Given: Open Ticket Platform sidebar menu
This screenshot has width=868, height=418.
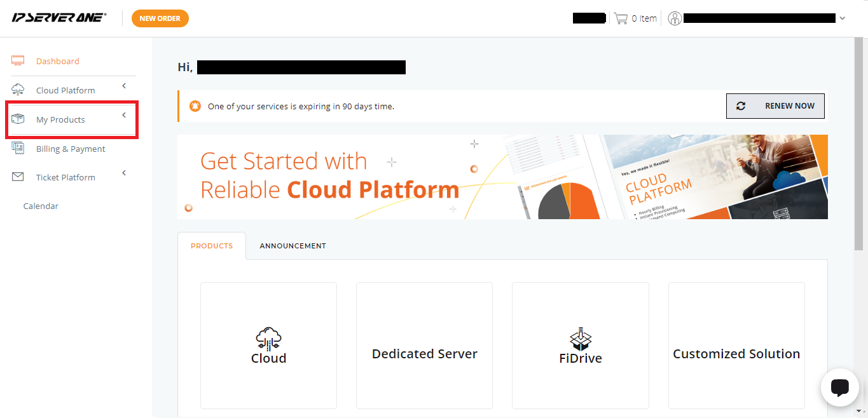Looking at the screenshot, I should (65, 177).
